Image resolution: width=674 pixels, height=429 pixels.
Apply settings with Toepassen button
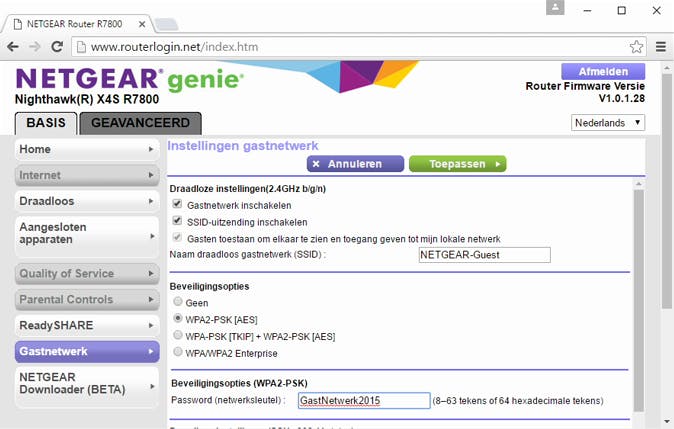457,164
